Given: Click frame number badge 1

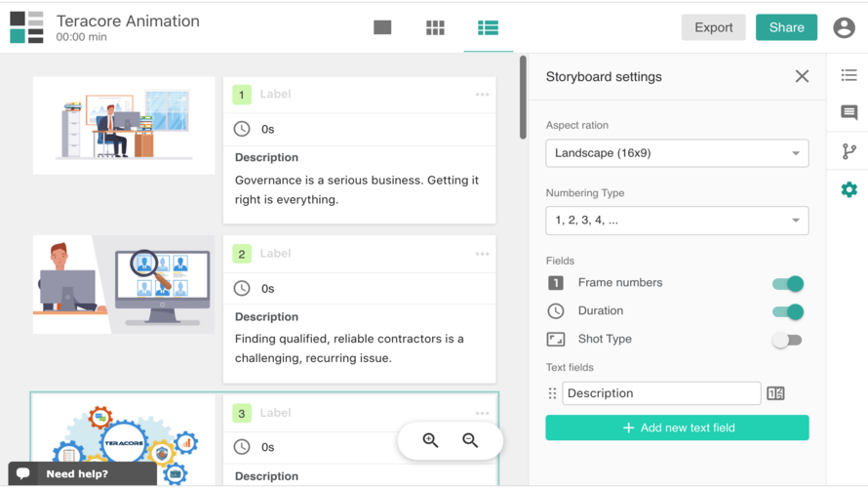Looking at the screenshot, I should pos(242,95).
